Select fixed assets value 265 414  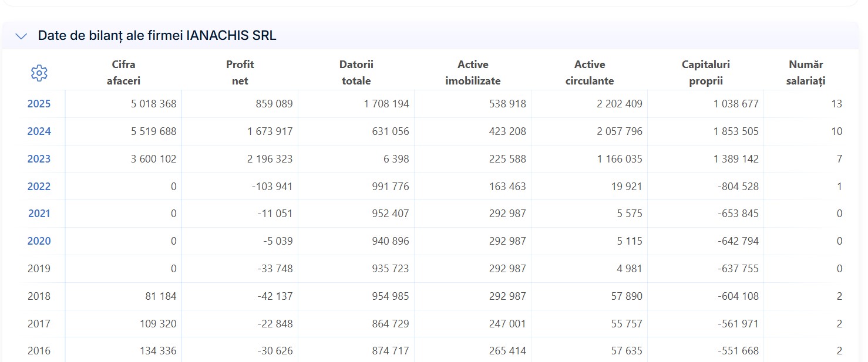click(507, 351)
